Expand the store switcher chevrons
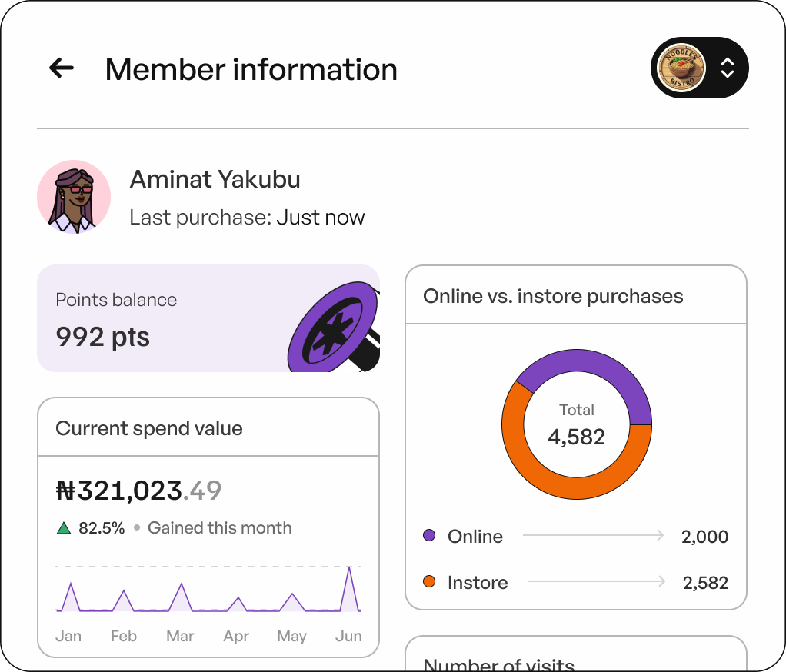This screenshot has height=672, width=786. [728, 68]
